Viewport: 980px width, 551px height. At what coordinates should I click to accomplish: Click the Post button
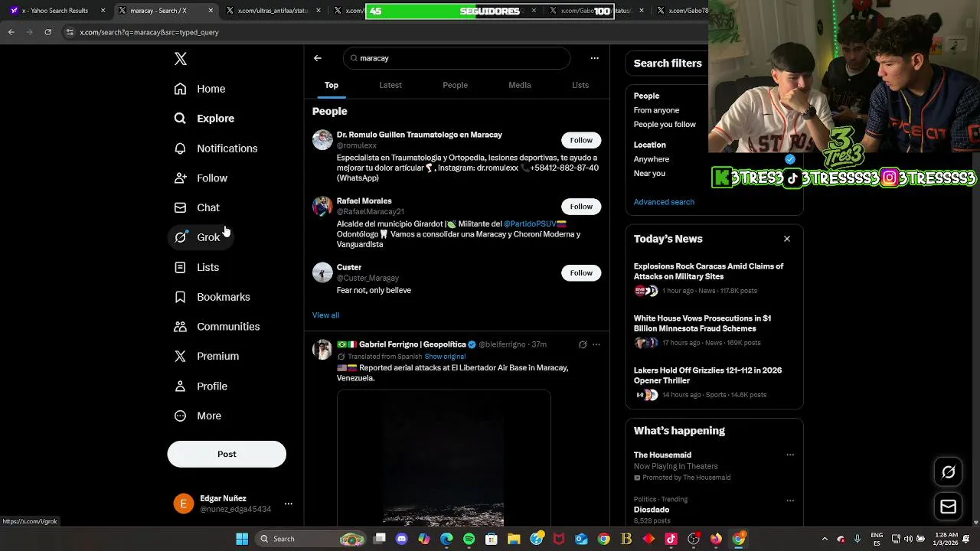pyautogui.click(x=227, y=454)
